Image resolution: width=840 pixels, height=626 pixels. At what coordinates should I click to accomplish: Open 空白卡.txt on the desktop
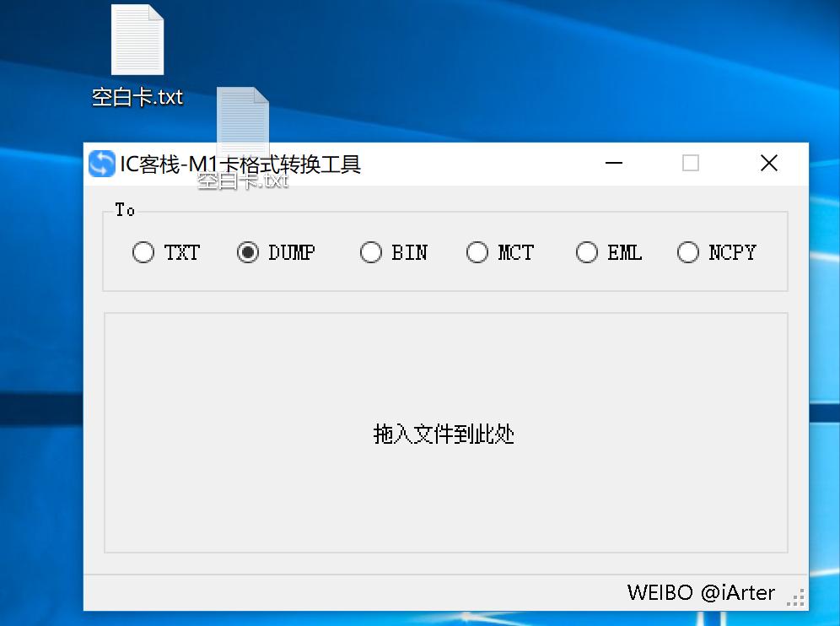[x=137, y=40]
